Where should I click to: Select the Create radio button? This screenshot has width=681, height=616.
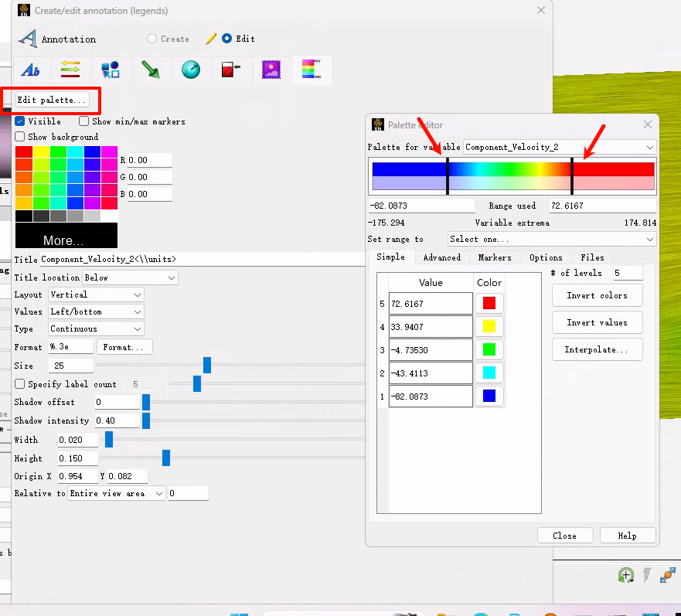pos(152,39)
